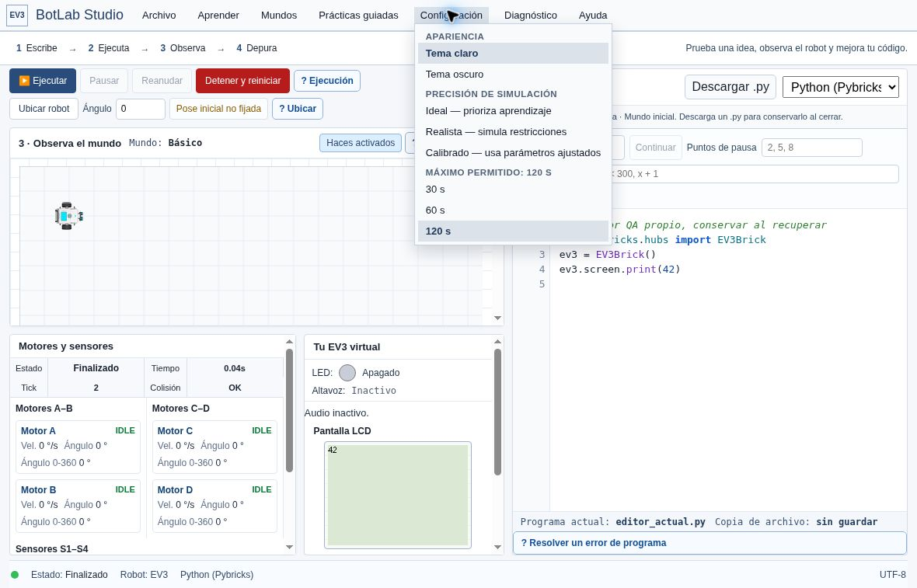Image resolution: width=917 pixels, height=588 pixels.
Task: Toggle Haces activados button
Action: (x=361, y=143)
